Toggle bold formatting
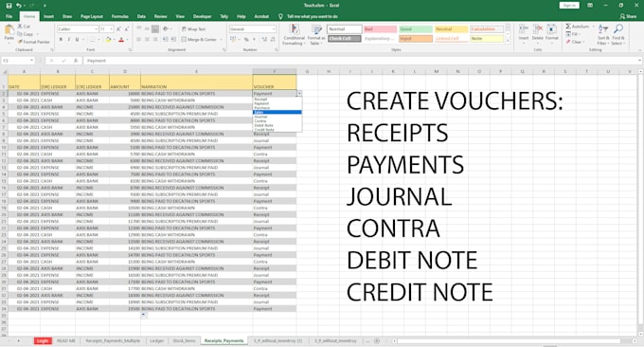 (x=61, y=40)
